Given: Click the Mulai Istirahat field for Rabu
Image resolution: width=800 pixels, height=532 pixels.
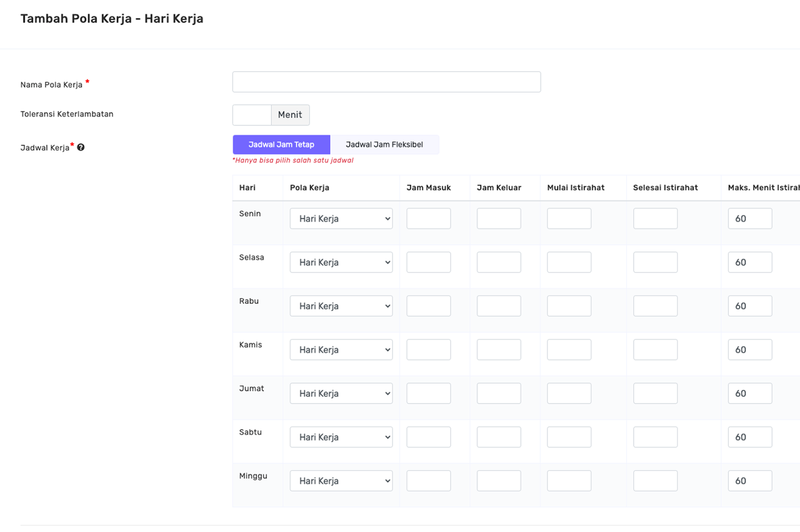Looking at the screenshot, I should tap(569, 305).
